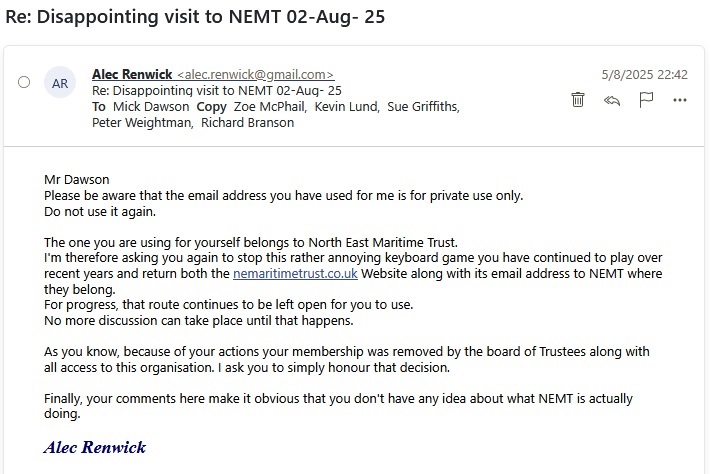Click the "Mr Dawson" greeting line
Viewport: 710px width, 474px height.
[77, 180]
